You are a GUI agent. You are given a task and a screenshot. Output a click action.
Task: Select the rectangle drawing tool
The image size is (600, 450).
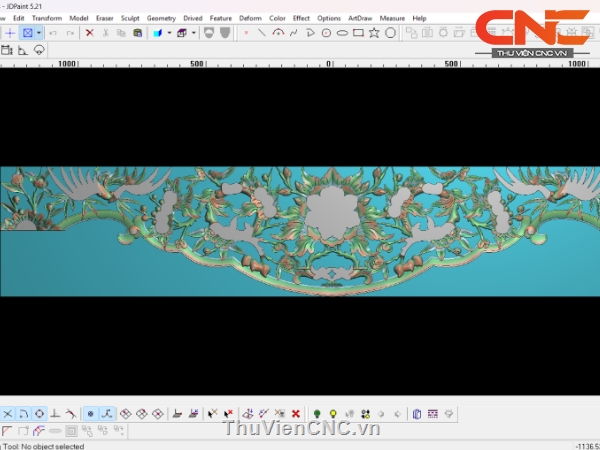click(358, 33)
